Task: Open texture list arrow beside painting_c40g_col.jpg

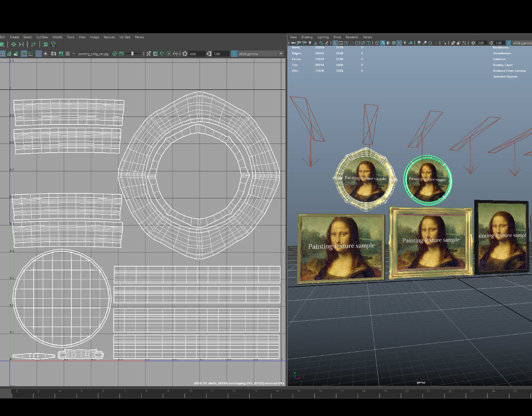Action: [x=74, y=54]
